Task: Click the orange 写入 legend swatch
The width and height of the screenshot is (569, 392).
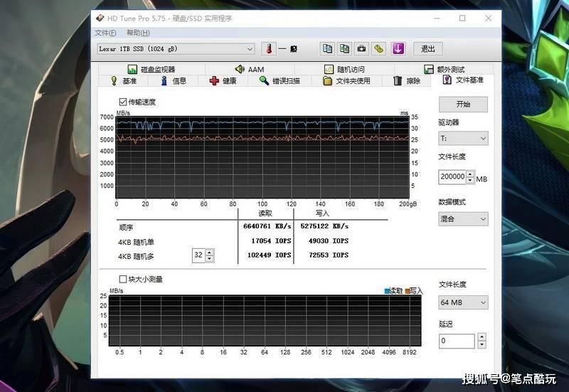Action: (x=408, y=291)
